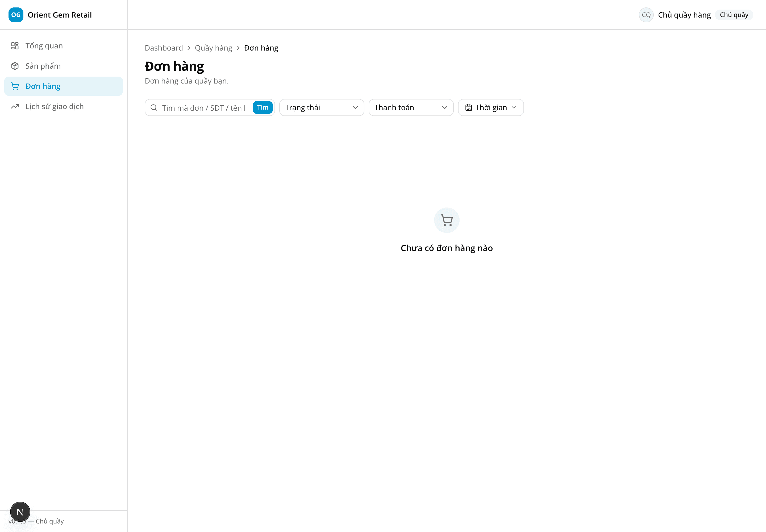Image resolution: width=766 pixels, height=532 pixels.
Task: Click the Orient Gem Retail title
Action: pyautogui.click(x=60, y=15)
